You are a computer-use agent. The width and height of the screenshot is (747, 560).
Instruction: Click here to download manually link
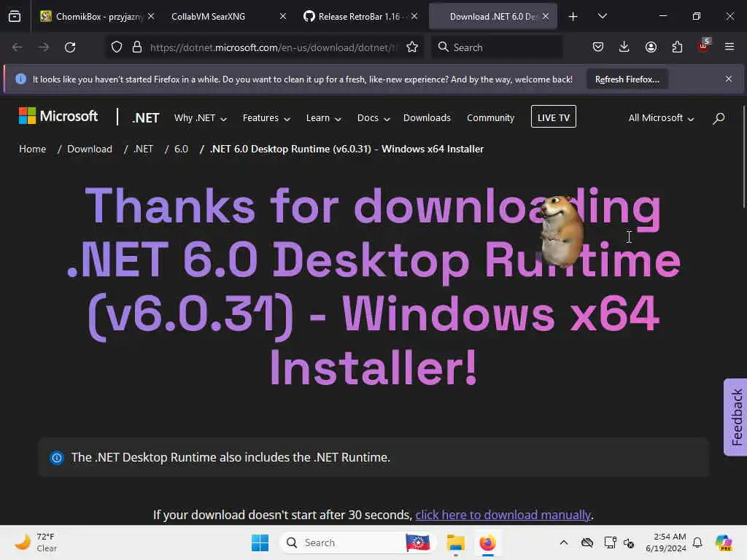click(x=503, y=515)
